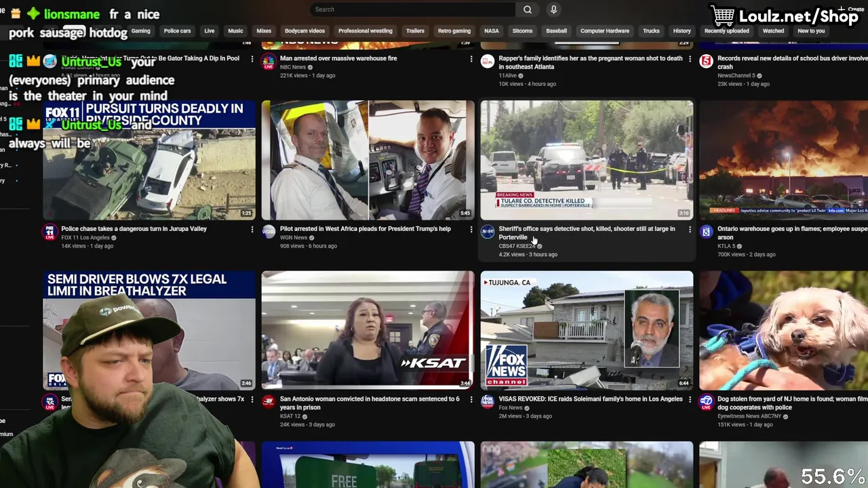Screen dimensions: 868x488
Task: Select the Music chip
Action: click(235, 30)
